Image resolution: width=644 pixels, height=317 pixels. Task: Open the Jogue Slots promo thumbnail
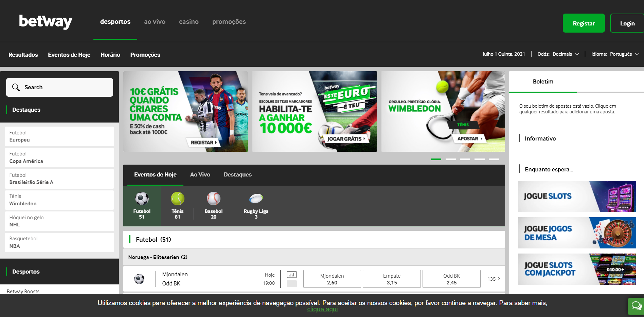(x=577, y=197)
